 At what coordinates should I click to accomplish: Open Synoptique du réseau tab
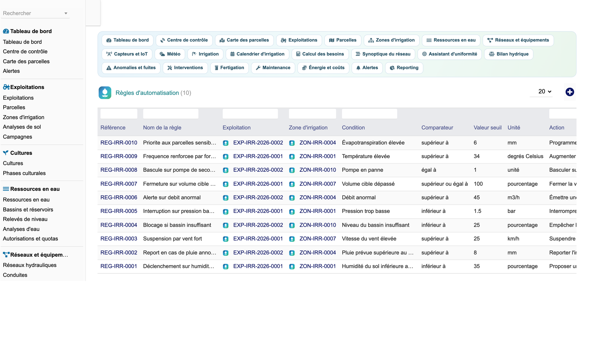383,54
